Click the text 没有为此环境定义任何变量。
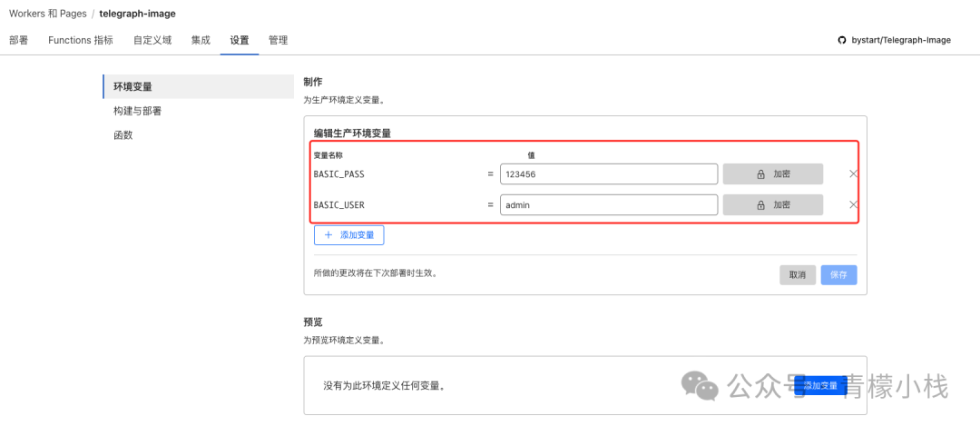Image resolution: width=980 pixels, height=426 pixels. [x=386, y=386]
